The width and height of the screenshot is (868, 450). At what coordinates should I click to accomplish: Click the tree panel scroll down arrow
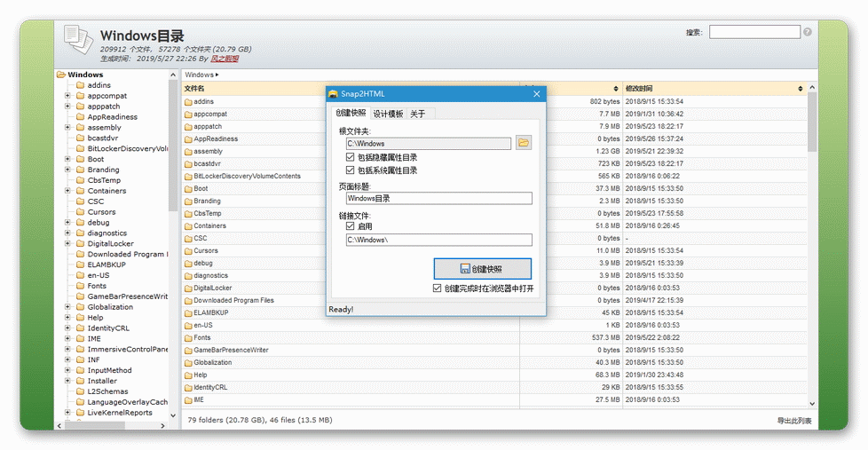(x=173, y=415)
